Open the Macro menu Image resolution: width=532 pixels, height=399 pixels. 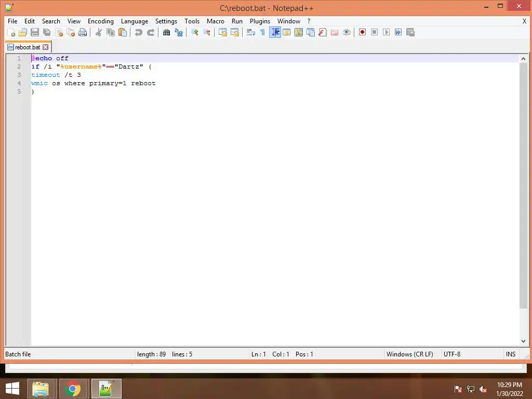pyautogui.click(x=216, y=21)
